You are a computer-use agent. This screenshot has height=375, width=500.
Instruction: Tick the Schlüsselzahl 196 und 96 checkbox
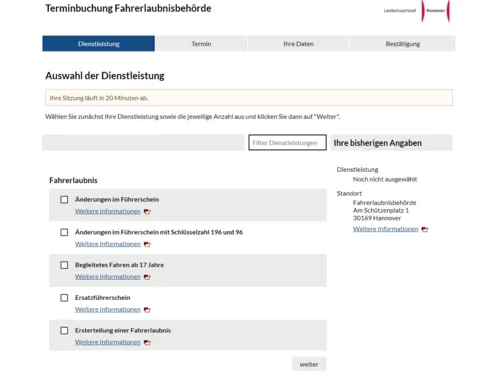tap(64, 232)
